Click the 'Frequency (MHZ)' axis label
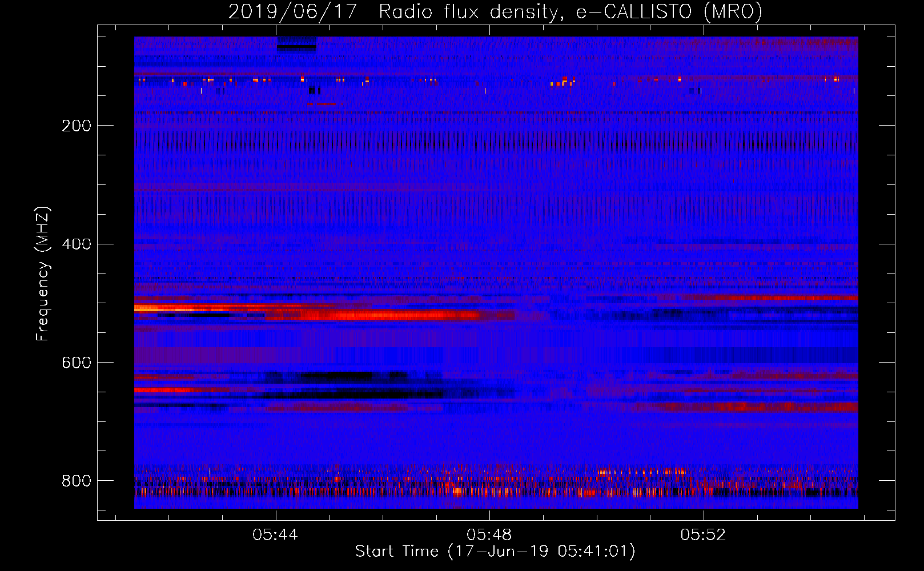 [43, 274]
